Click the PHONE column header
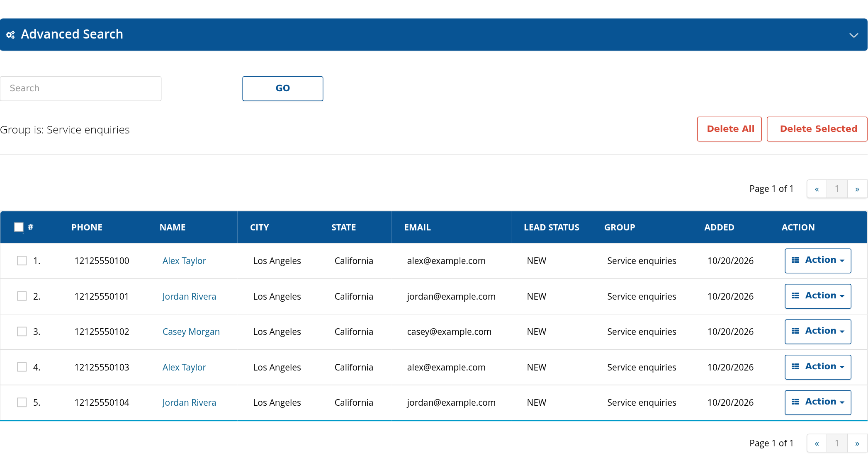This screenshot has height=465, width=868. (x=87, y=227)
